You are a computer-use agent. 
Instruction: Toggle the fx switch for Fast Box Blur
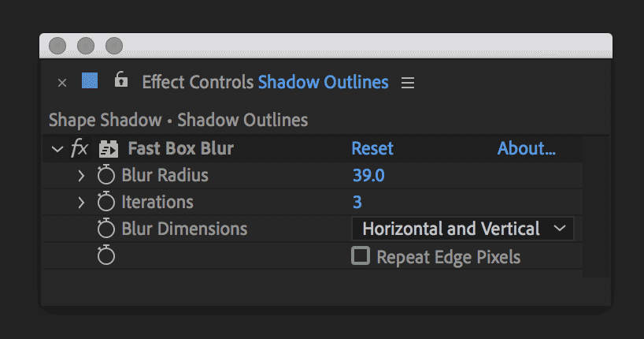pos(80,148)
